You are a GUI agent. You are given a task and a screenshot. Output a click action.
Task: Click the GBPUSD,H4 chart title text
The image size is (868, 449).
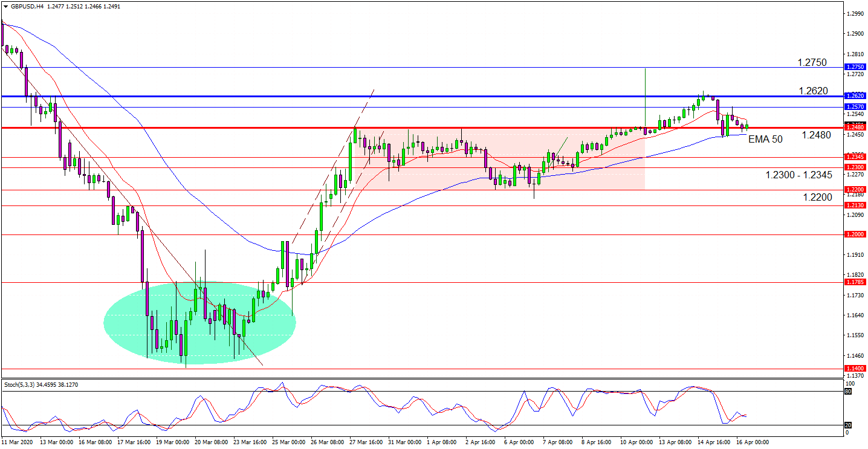(x=27, y=6)
